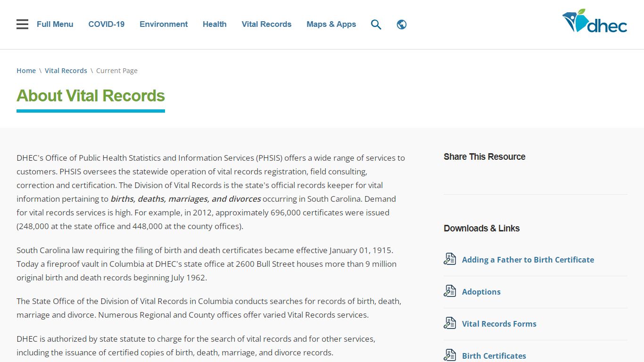Viewport: 644px width, 362px height.
Task: Click the Current Page breadcrumb text
Action: tap(117, 71)
